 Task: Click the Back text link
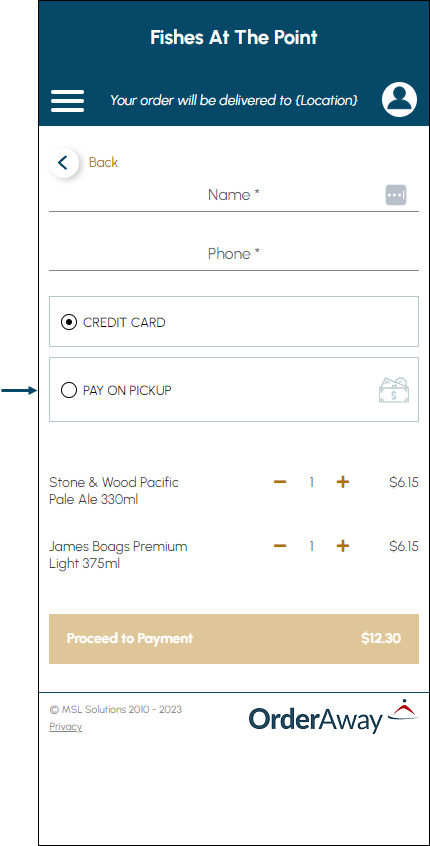point(103,162)
